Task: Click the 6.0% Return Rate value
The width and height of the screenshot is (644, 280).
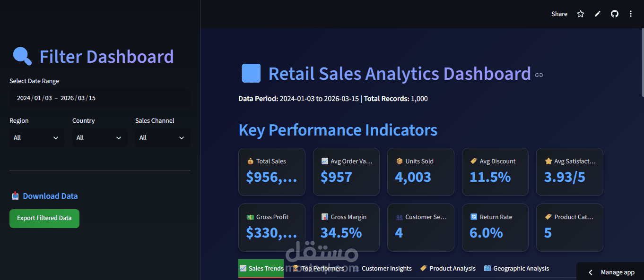Action: tap(486, 233)
